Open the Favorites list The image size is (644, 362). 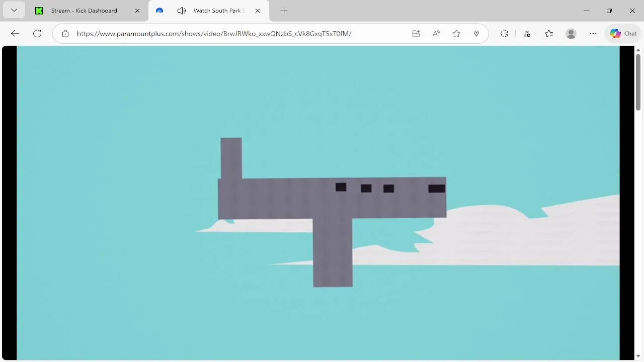[549, 34]
